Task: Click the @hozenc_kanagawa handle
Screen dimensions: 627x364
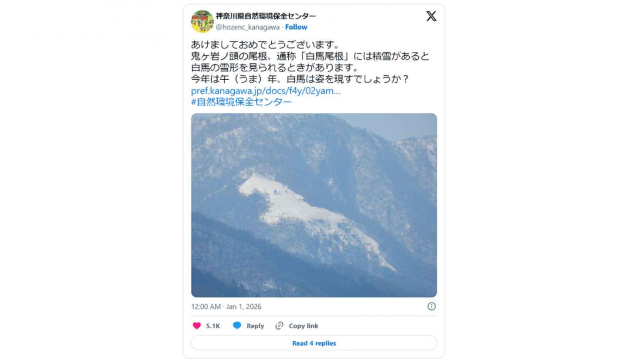Action: click(x=248, y=27)
